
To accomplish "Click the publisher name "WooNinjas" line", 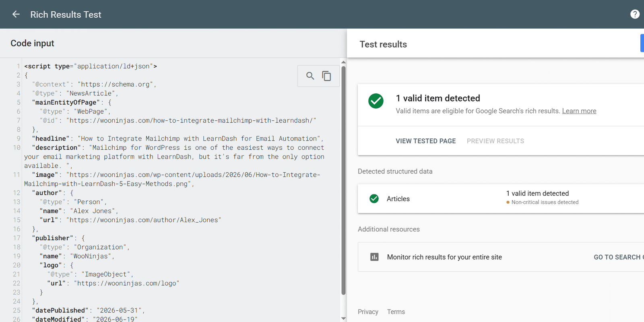I will (x=77, y=256).
